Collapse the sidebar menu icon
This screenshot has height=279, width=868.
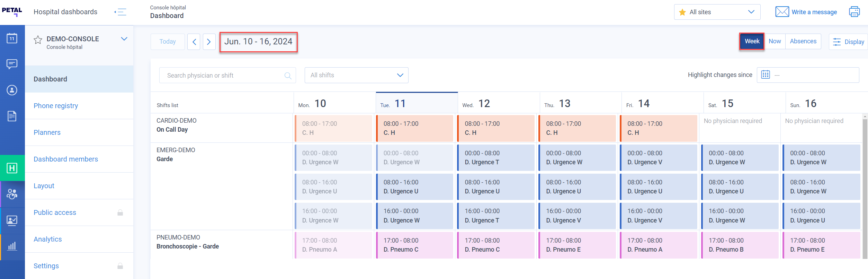pyautogui.click(x=120, y=12)
